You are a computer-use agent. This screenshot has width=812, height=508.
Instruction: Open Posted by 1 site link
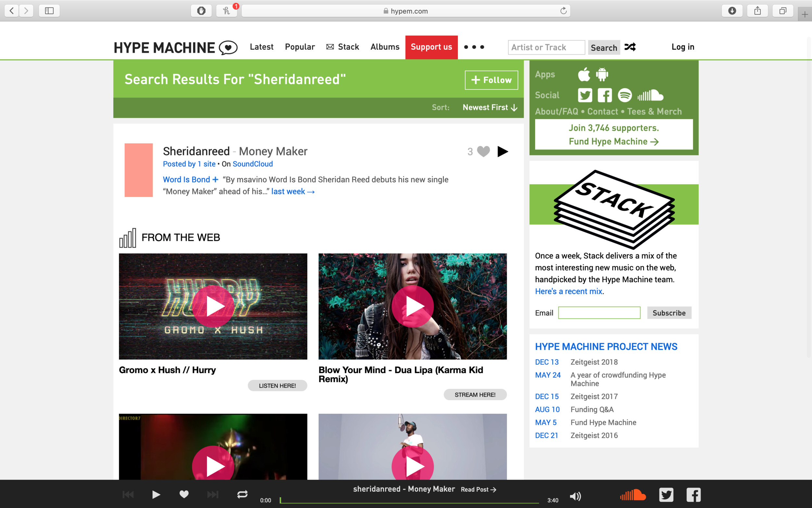189,164
